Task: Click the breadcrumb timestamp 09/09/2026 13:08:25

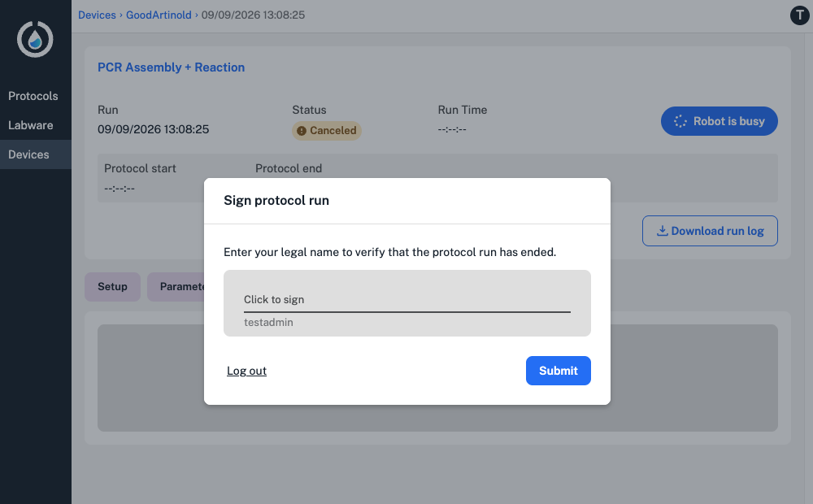Action: (x=253, y=15)
